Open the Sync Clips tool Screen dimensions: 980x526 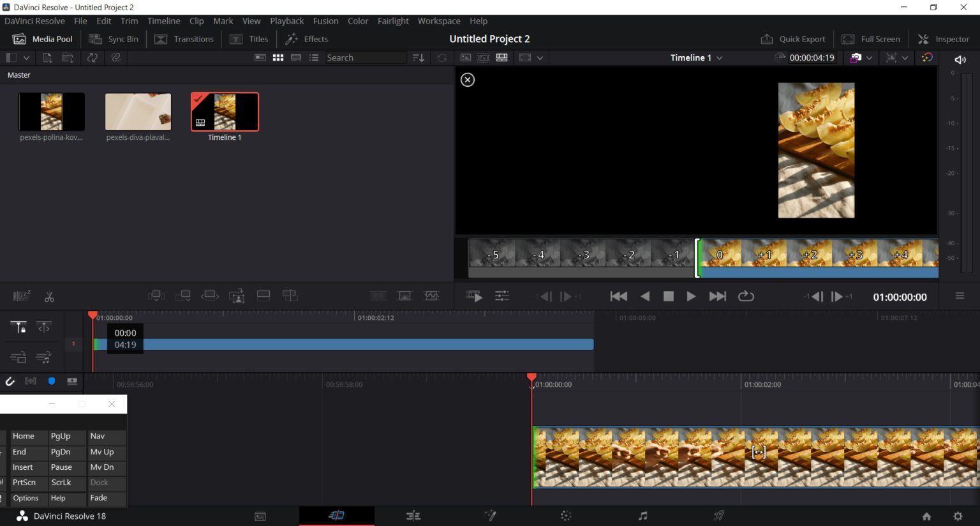pos(93,57)
